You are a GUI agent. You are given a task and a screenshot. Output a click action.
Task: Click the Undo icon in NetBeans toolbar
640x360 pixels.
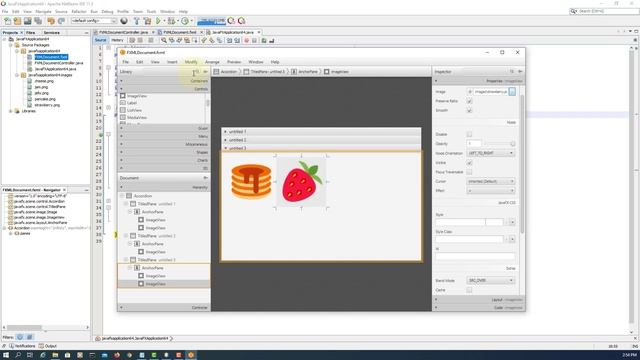pyautogui.click(x=51, y=21)
